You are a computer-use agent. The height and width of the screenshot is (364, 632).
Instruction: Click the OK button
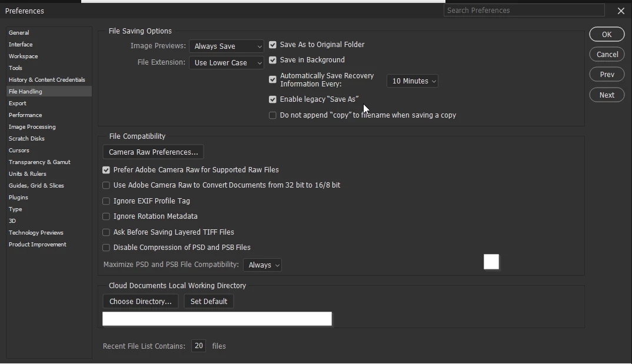click(x=607, y=35)
